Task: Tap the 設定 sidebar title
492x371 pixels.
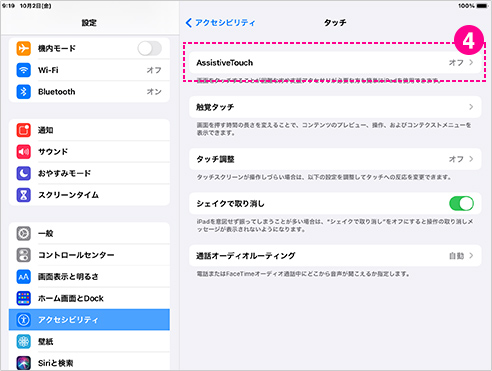Action: coord(89,23)
